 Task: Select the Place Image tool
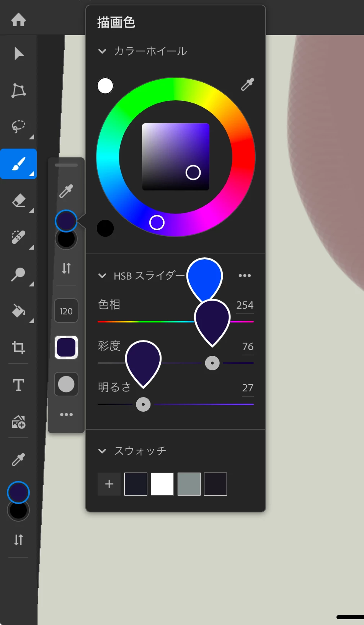point(18,422)
